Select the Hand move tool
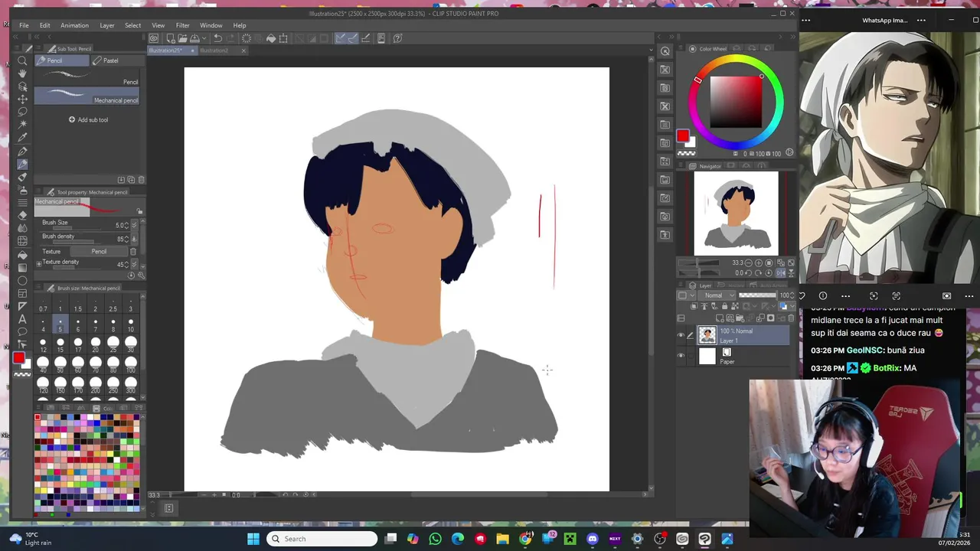Image resolution: width=980 pixels, height=551 pixels. [x=22, y=74]
